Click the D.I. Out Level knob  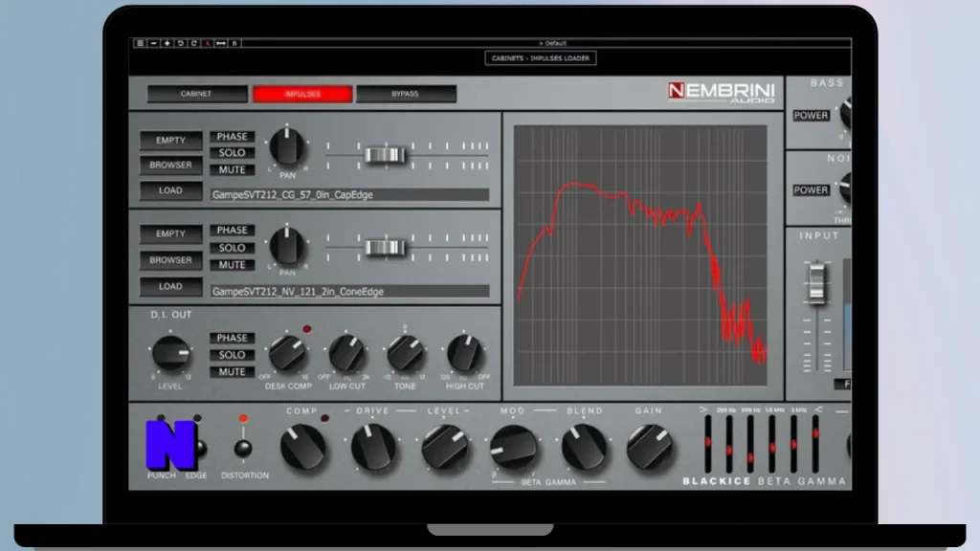(170, 353)
